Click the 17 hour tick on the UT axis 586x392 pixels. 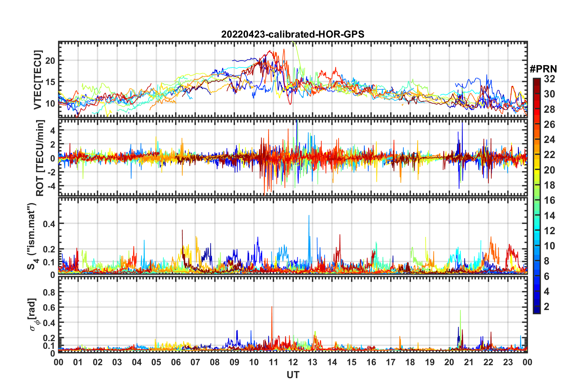point(391,362)
